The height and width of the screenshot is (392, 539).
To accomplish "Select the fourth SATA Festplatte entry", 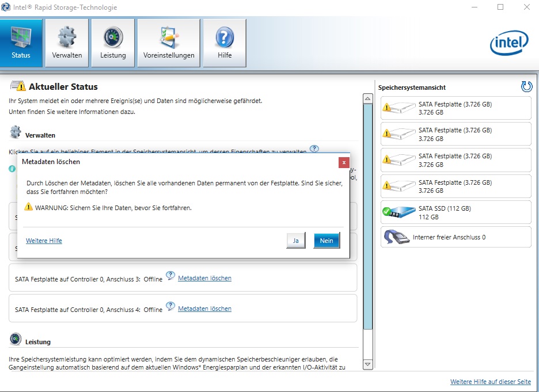I will (456, 187).
